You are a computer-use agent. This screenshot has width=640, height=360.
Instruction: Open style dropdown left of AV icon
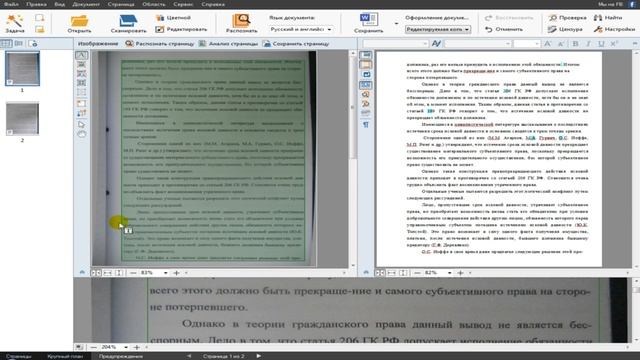[395, 44]
